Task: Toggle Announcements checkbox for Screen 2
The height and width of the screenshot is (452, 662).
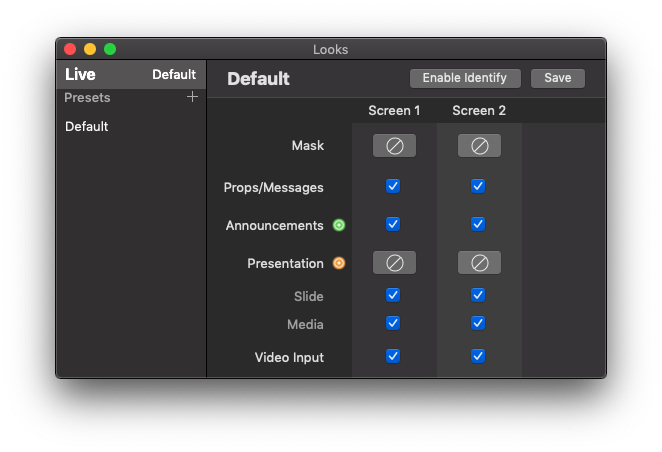Action: 478,224
